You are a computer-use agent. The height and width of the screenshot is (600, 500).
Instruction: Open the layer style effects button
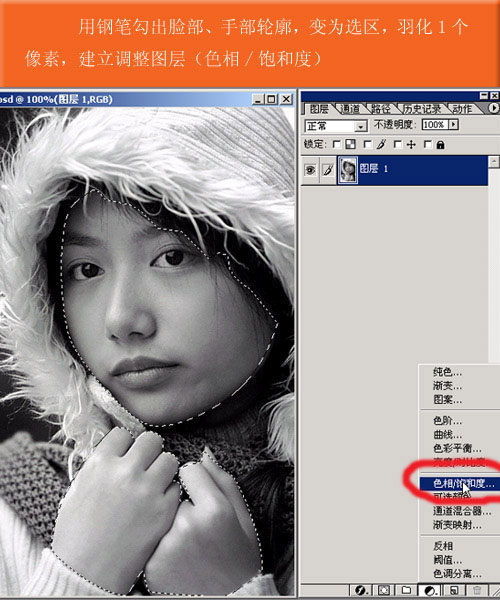pos(362,590)
